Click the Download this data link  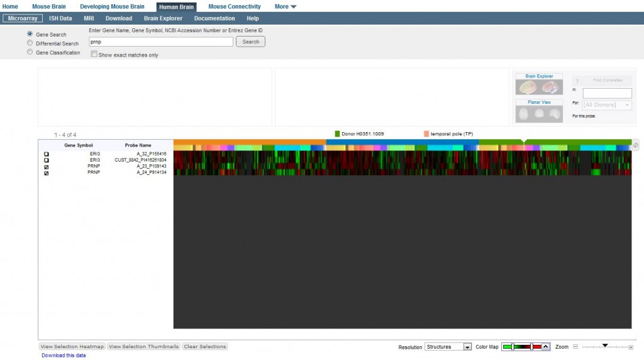[64, 356]
